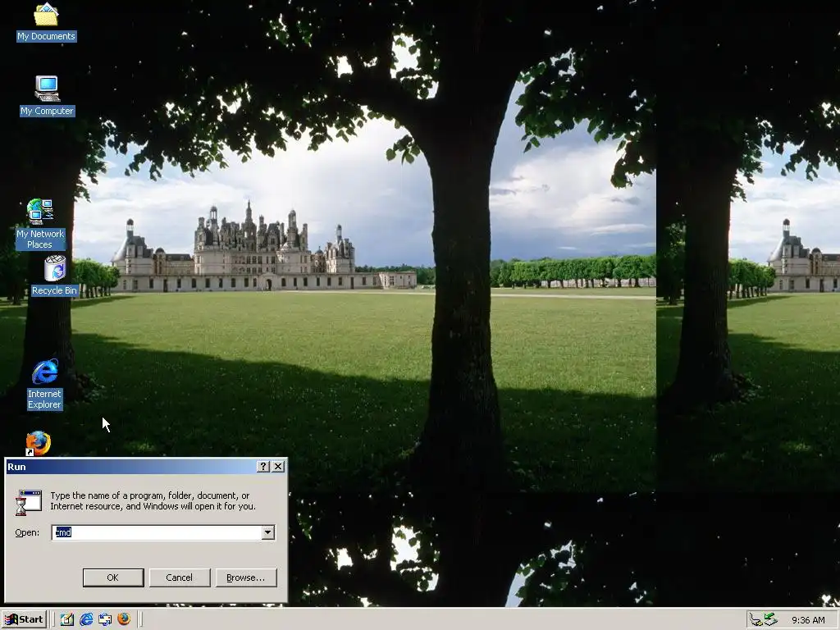Viewport: 840px width, 630px height.
Task: Click the 9:36 AM system clock
Action: 808,620
